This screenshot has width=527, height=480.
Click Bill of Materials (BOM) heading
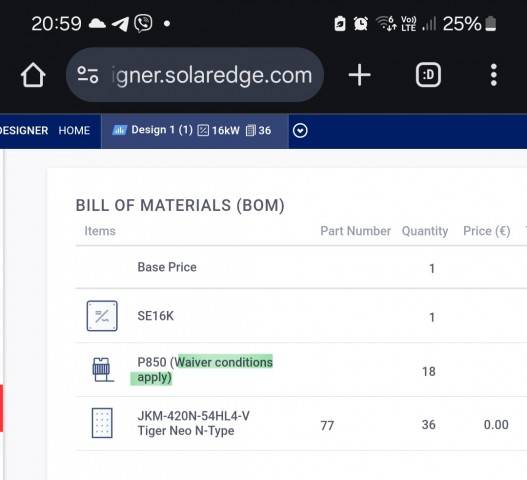[x=180, y=205]
